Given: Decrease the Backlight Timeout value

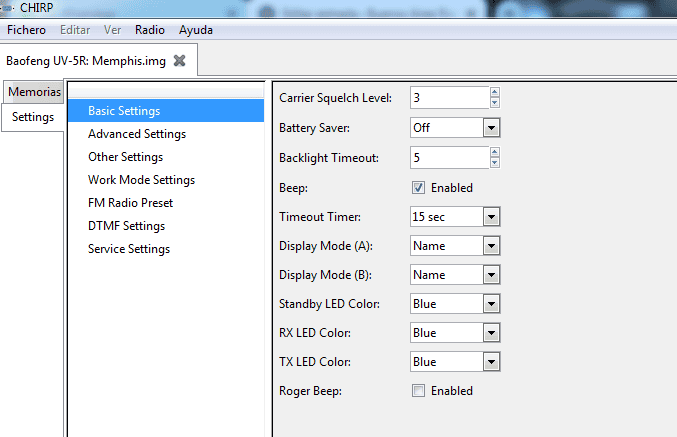Looking at the screenshot, I should pyautogui.click(x=495, y=163).
